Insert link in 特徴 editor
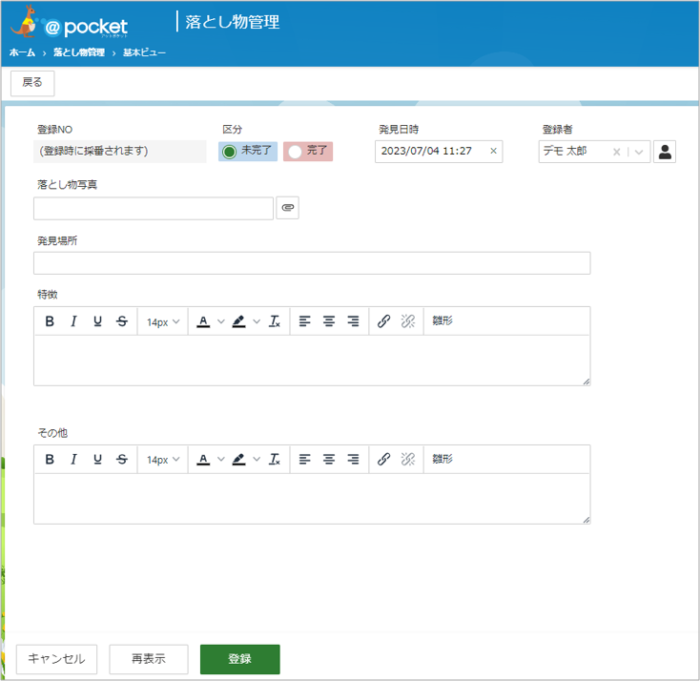The height and width of the screenshot is (681, 700). tap(384, 321)
